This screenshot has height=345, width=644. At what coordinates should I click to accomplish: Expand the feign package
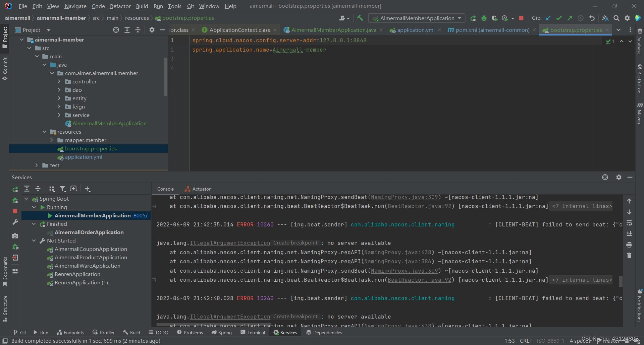click(x=59, y=107)
